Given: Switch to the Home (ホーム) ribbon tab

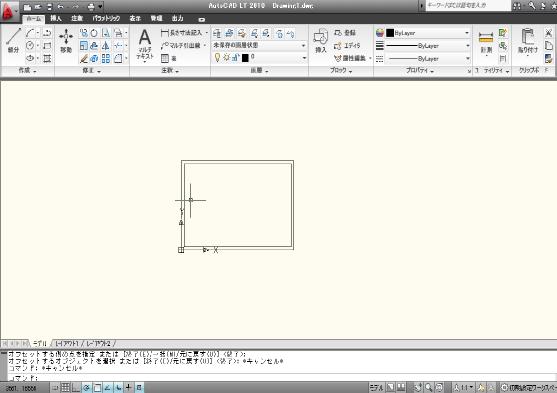Looking at the screenshot, I should click(34, 18).
